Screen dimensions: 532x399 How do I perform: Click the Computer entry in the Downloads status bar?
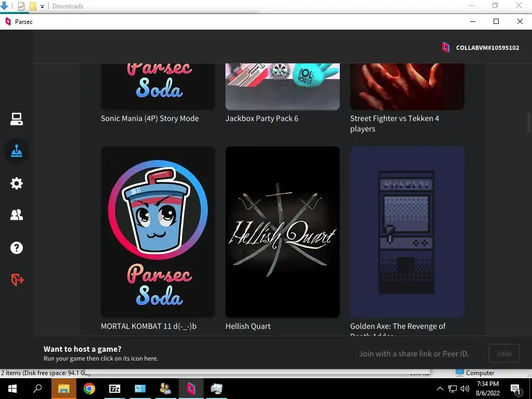point(475,373)
